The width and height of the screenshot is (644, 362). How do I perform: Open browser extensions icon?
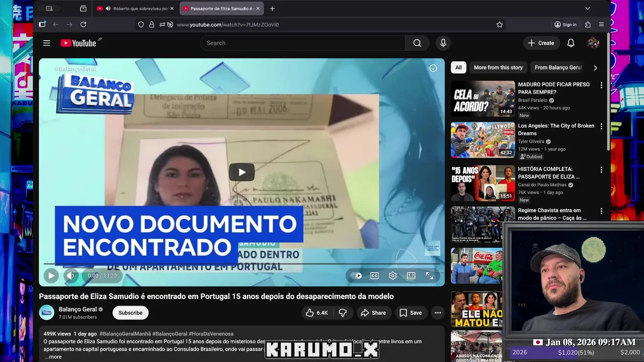pos(588,24)
